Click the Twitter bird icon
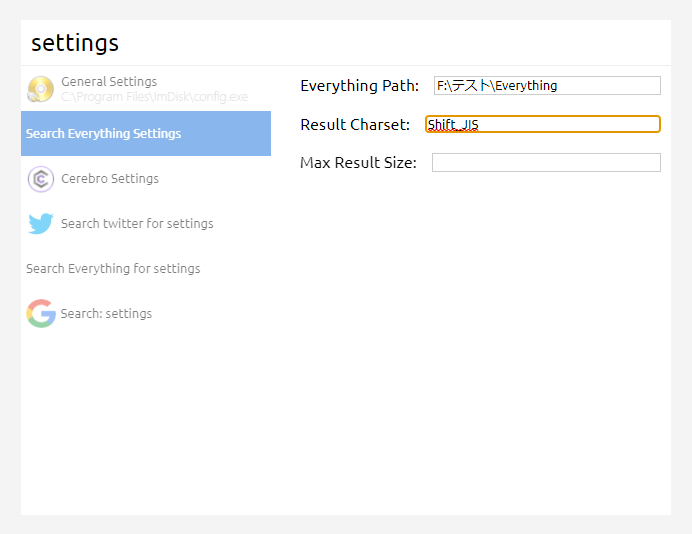This screenshot has height=534, width=692. [41, 223]
